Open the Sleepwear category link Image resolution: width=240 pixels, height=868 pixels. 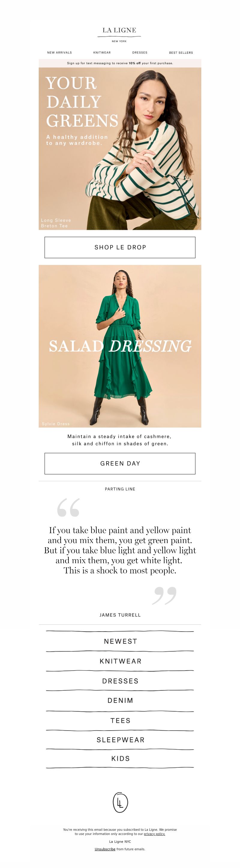click(120, 740)
